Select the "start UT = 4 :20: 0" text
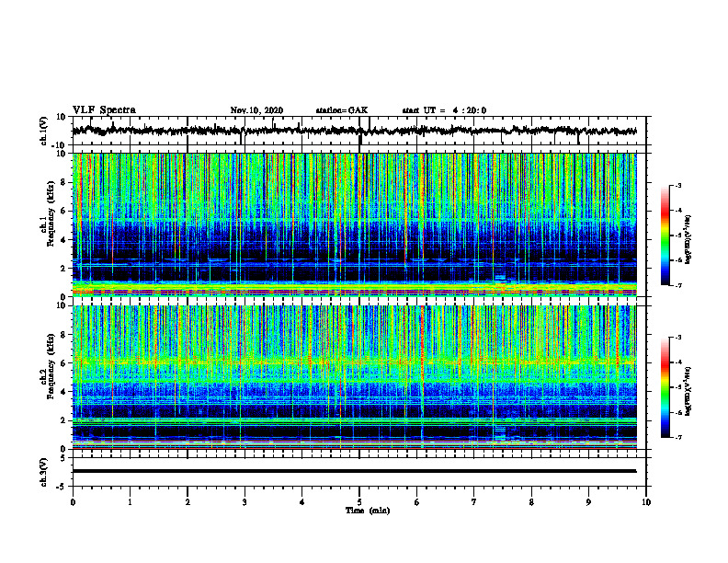The image size is (728, 563). coord(444,110)
